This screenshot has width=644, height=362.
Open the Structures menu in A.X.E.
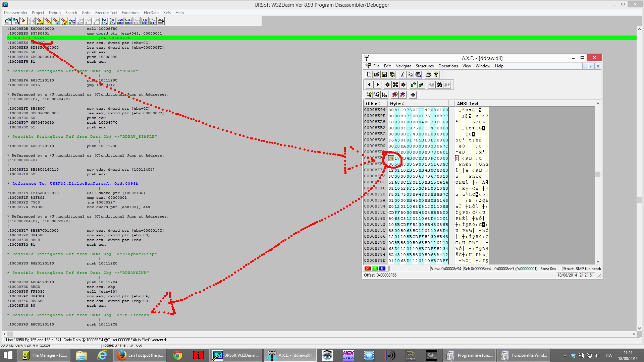coord(424,66)
